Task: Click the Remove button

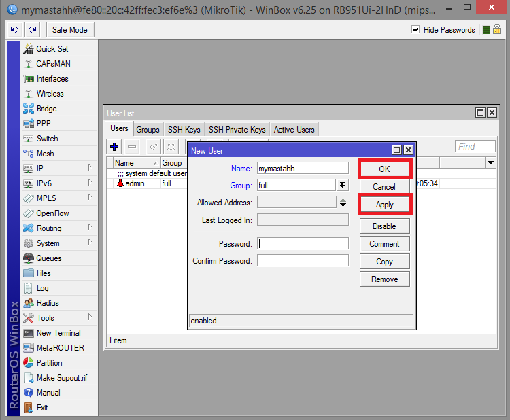Action: pyautogui.click(x=384, y=279)
